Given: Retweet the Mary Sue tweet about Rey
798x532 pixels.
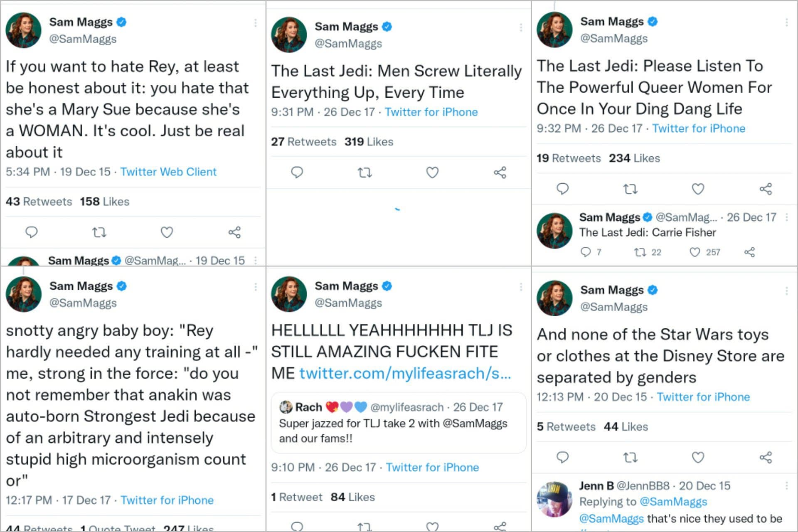Looking at the screenshot, I should (99, 232).
